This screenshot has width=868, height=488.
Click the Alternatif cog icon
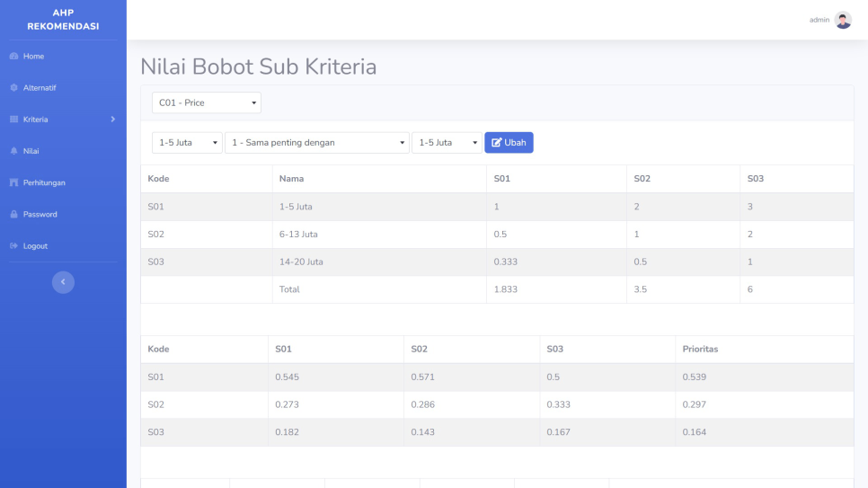click(13, 87)
